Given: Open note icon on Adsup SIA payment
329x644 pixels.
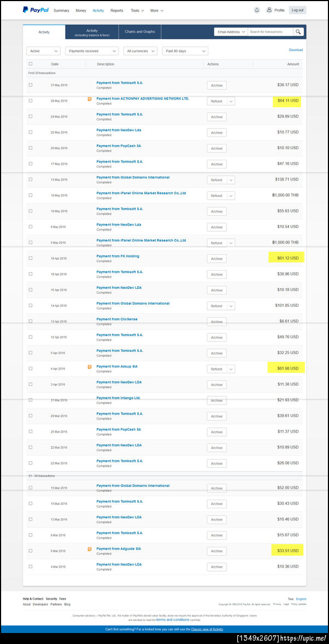Looking at the screenshot, I should pyautogui.click(x=90, y=367).
